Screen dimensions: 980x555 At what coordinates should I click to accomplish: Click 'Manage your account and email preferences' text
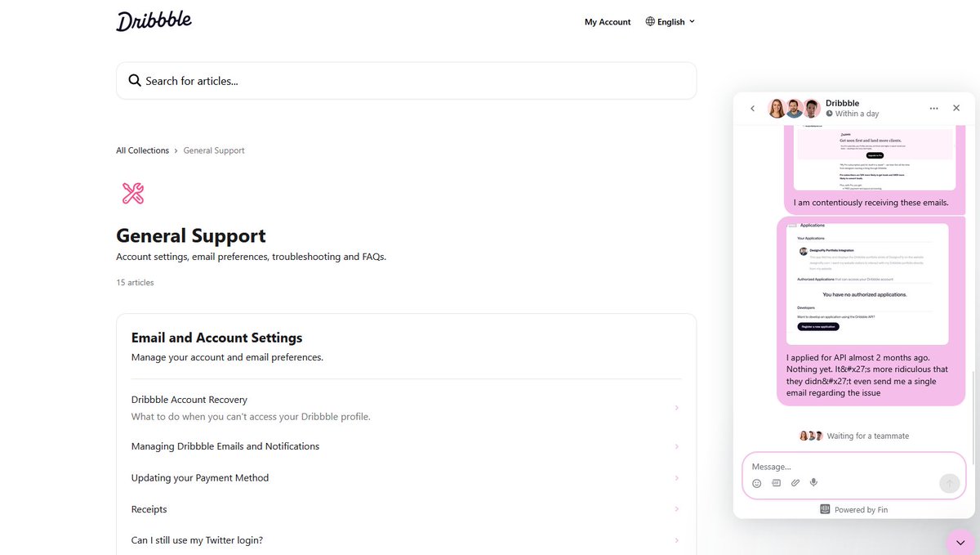(227, 357)
